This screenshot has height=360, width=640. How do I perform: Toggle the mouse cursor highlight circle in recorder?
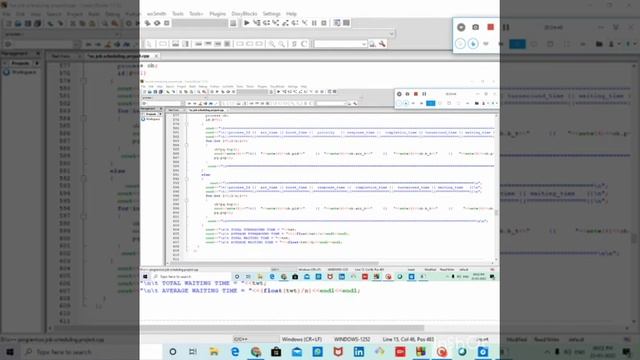pos(473,43)
